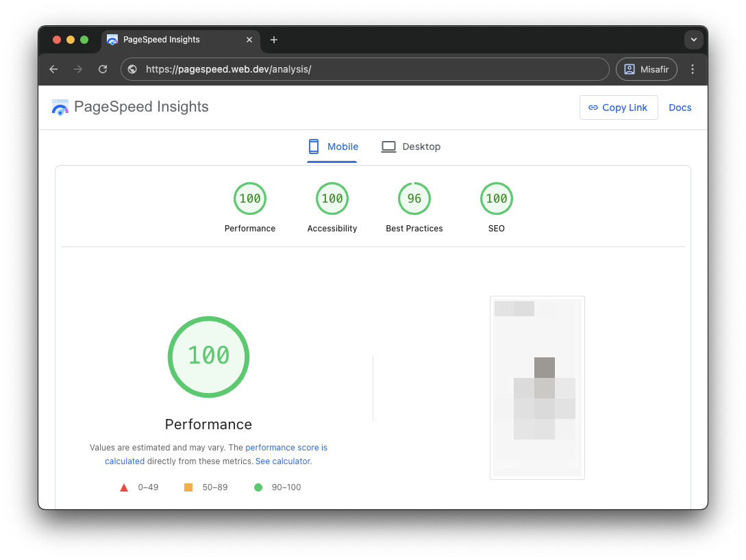
Task: Switch to the Desktop tab
Action: click(x=410, y=147)
